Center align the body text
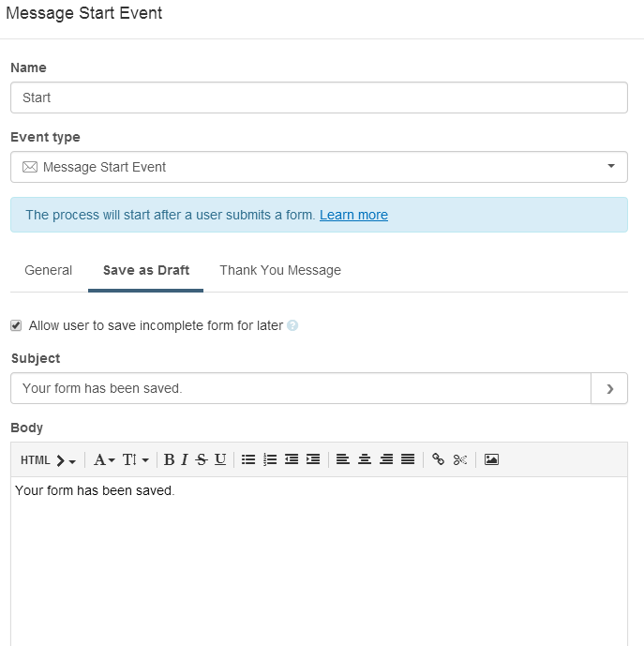 [x=365, y=459]
